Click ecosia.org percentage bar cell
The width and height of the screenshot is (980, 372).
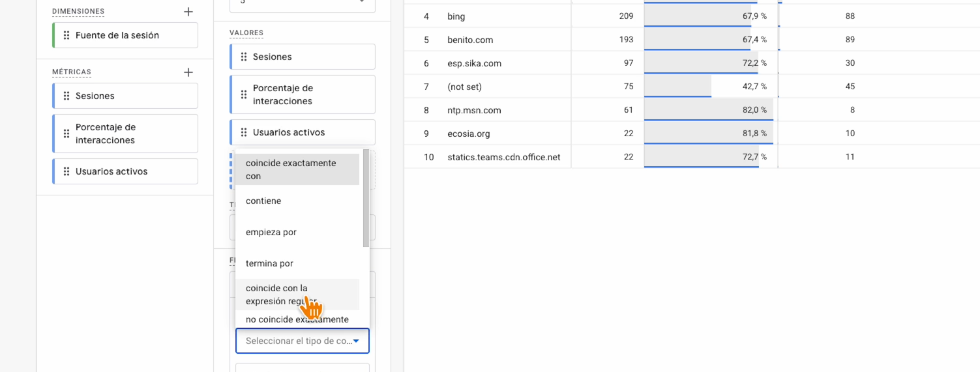[709, 134]
